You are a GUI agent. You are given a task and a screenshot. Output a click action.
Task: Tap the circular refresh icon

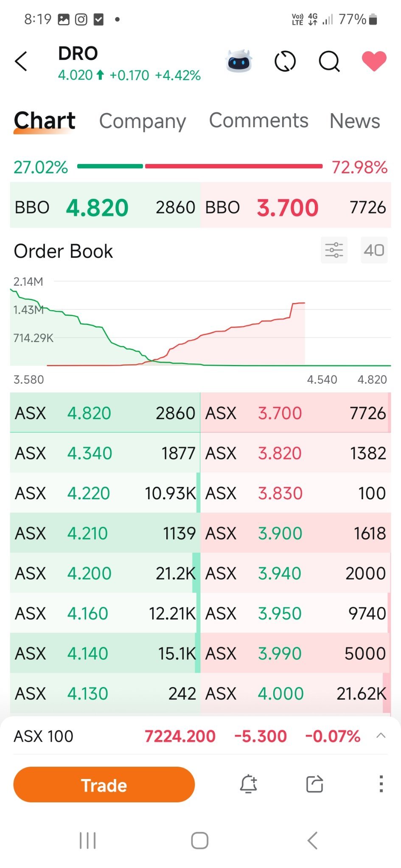285,61
